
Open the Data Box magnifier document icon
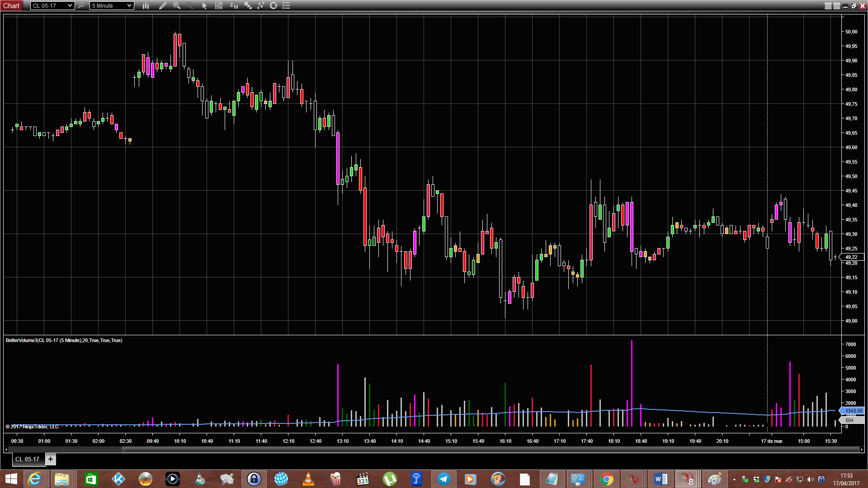219,6
